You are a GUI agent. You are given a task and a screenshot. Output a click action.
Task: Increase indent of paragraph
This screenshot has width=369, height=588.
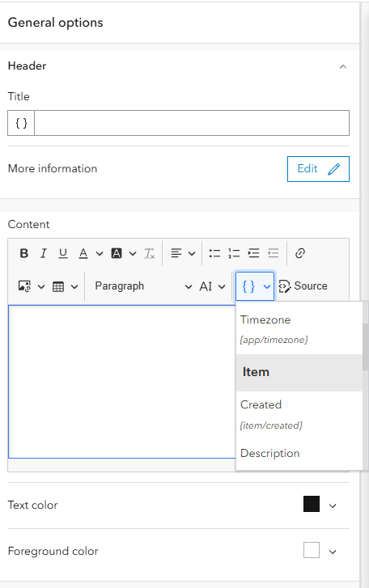(253, 253)
